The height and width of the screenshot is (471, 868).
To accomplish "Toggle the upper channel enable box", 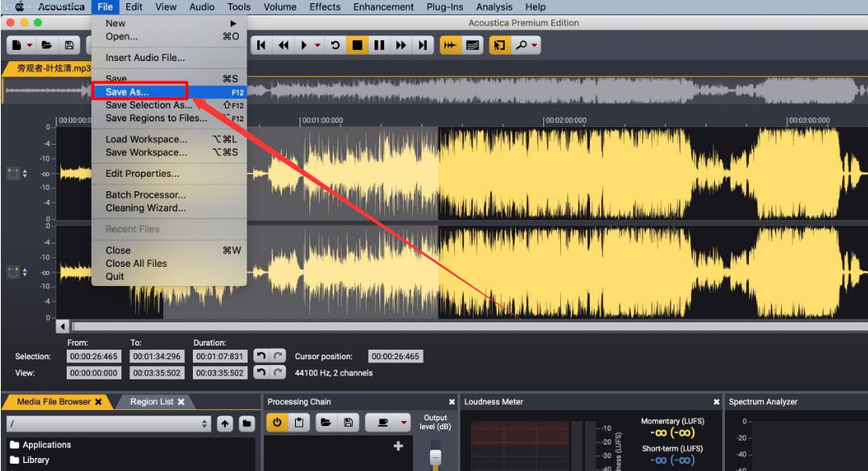I will (x=13, y=174).
